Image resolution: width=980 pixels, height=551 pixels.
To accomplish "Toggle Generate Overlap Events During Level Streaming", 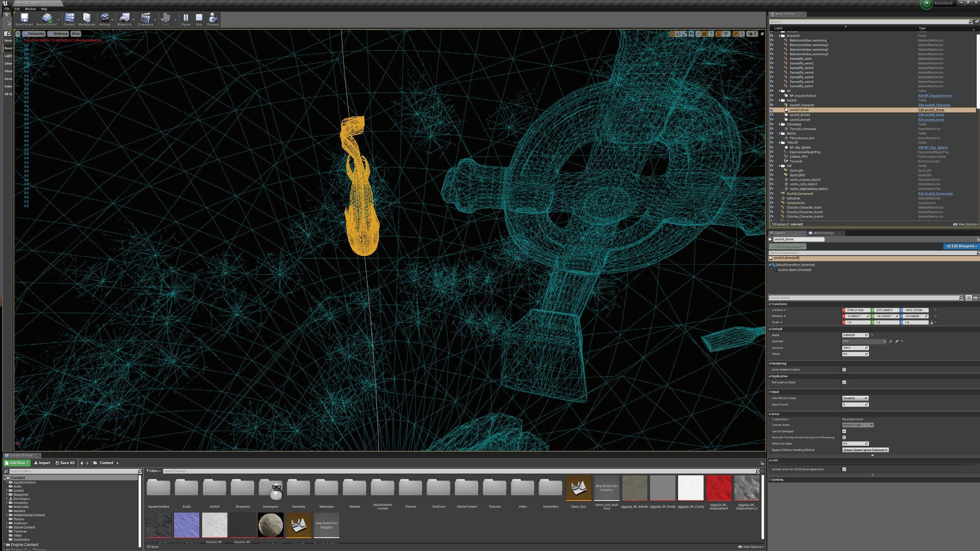I will 844,437.
